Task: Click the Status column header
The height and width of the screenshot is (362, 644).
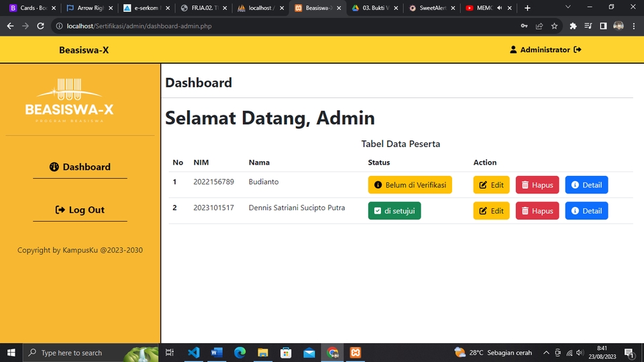Action: (x=378, y=163)
